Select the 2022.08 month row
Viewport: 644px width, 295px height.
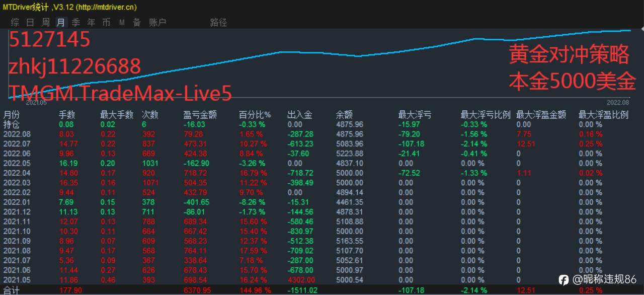322,134
